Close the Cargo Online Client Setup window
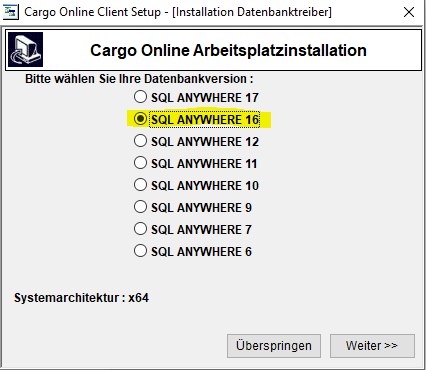Screen dimensions: 426x370 (x=409, y=12)
